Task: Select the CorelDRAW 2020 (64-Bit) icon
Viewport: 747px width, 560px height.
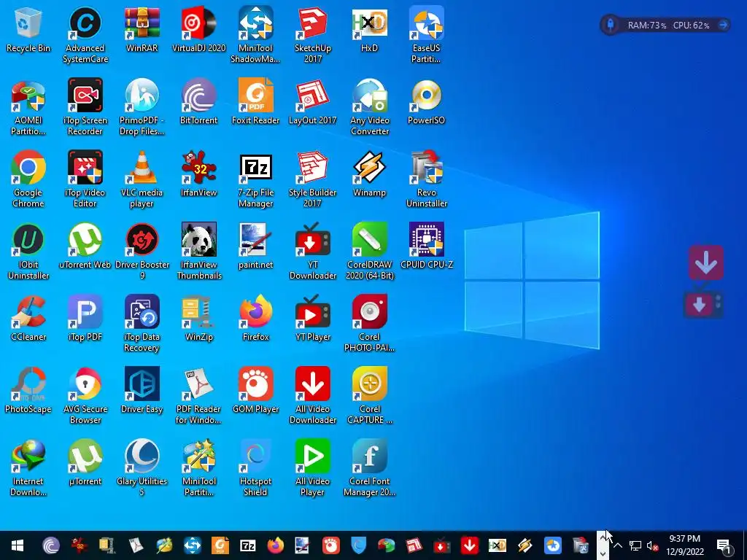Action: coord(369,252)
